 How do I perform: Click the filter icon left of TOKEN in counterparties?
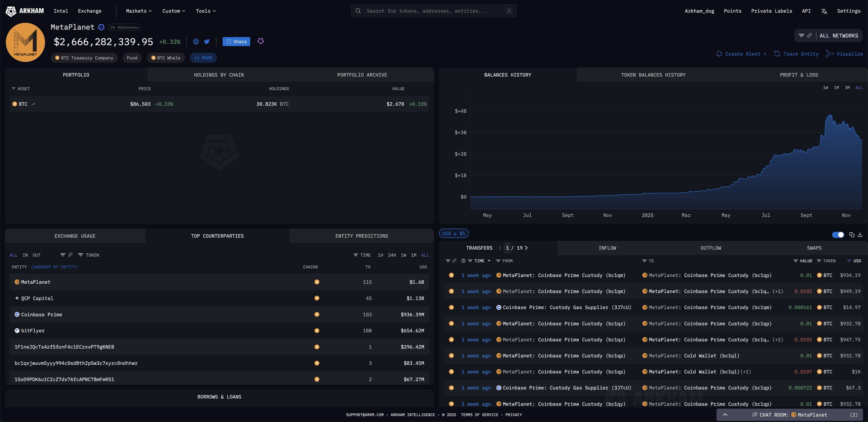tap(80, 255)
